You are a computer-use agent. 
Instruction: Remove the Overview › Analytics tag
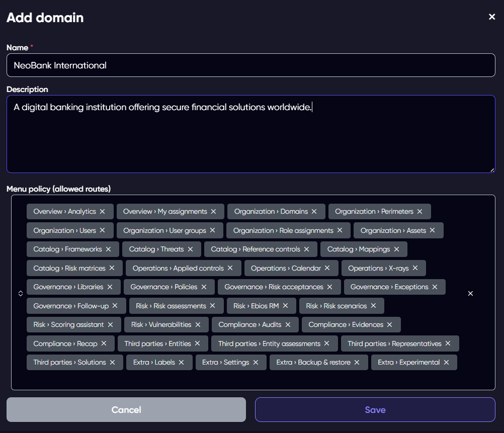click(102, 212)
